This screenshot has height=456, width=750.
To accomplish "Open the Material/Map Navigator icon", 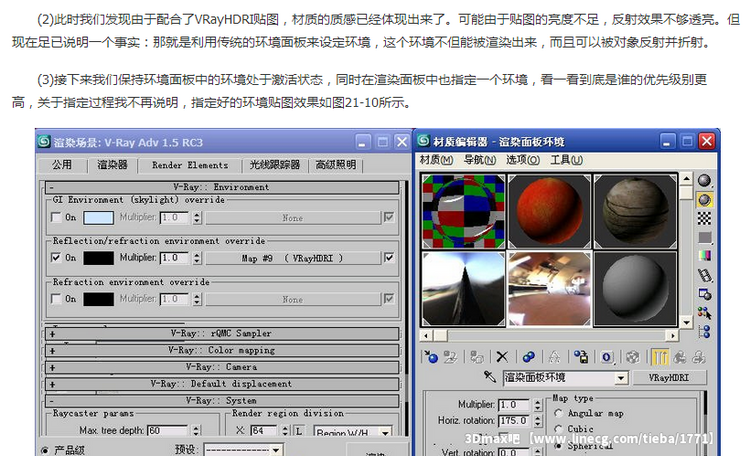I will pyautogui.click(x=704, y=331).
